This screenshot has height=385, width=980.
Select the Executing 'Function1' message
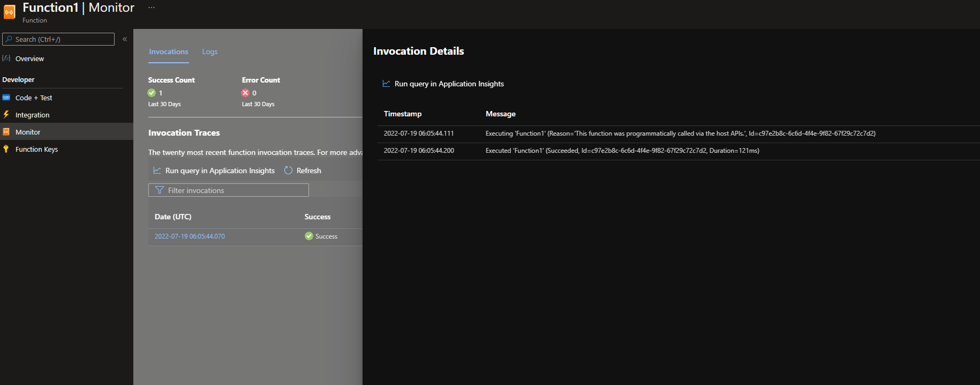(681, 134)
